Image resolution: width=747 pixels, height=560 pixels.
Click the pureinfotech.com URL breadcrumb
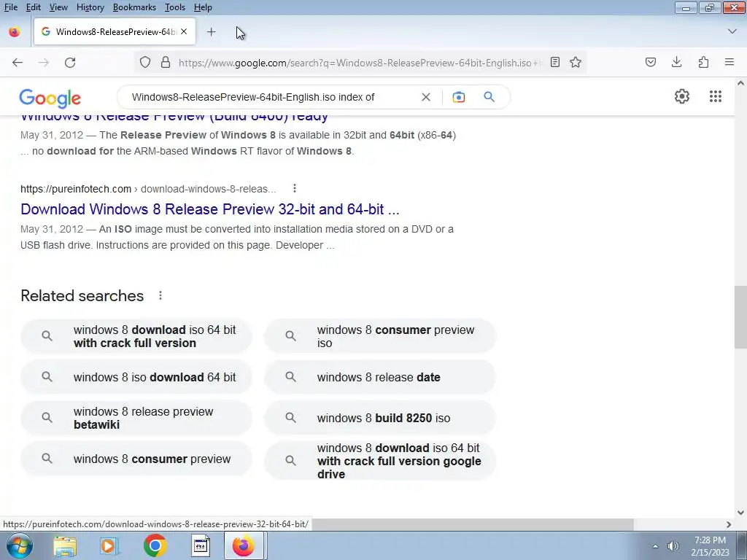tap(148, 189)
